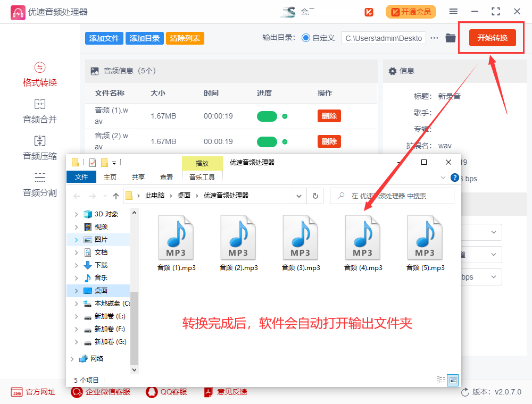
Task: Select 音频 (4).mp3 file
Action: click(x=363, y=243)
